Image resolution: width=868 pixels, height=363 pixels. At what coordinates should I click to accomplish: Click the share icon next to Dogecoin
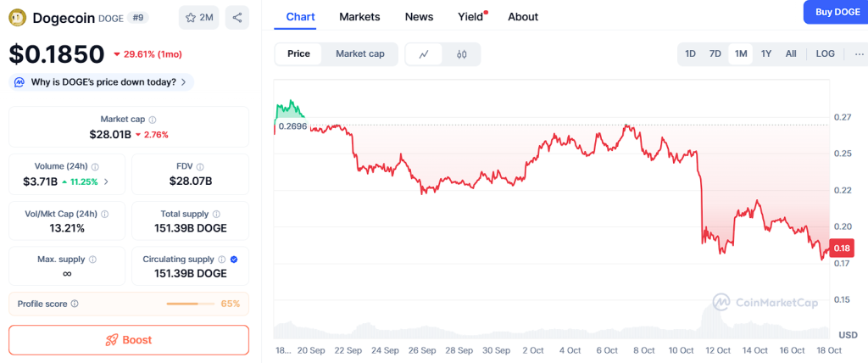click(x=237, y=17)
